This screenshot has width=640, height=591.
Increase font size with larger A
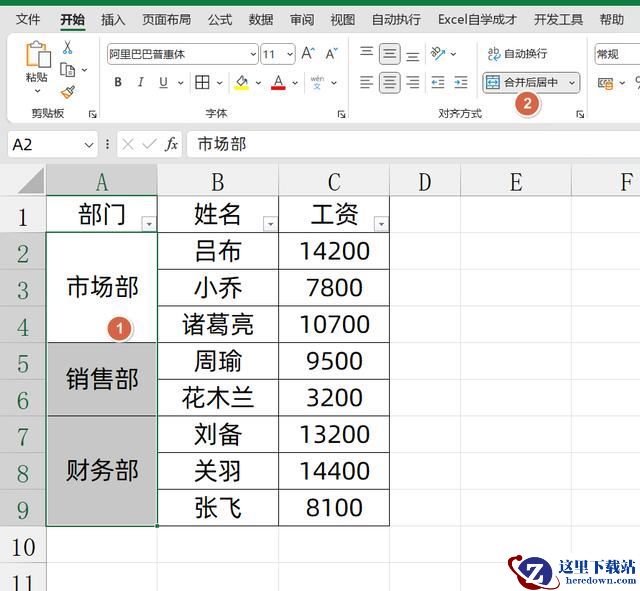[x=308, y=53]
